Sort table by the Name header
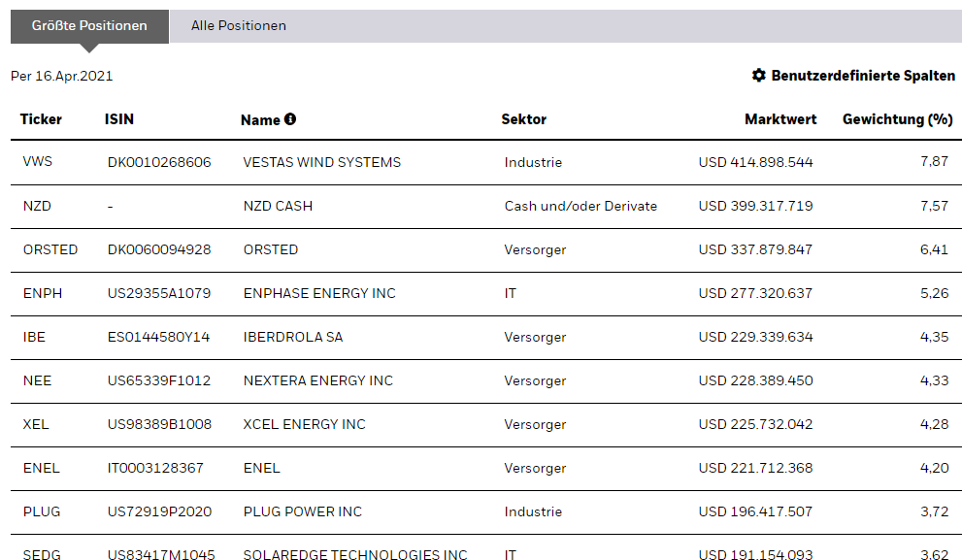This screenshot has width=962, height=560. coord(260,119)
